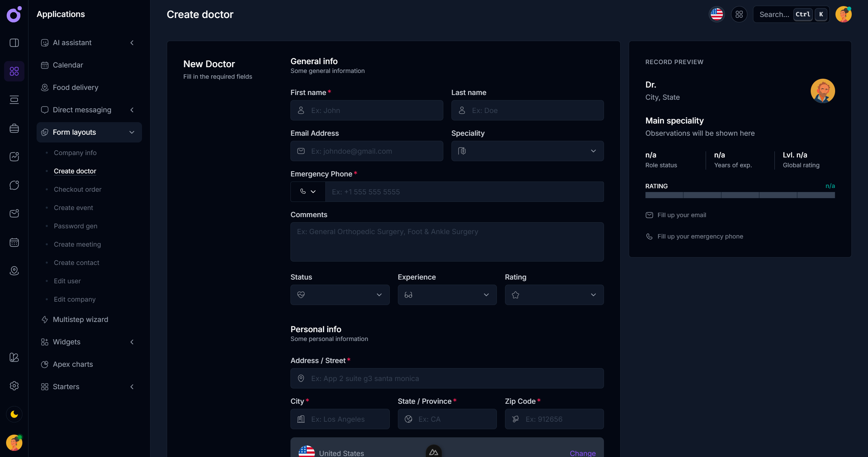This screenshot has width=868, height=457.
Task: Click the rating progress bar
Action: [740, 195]
